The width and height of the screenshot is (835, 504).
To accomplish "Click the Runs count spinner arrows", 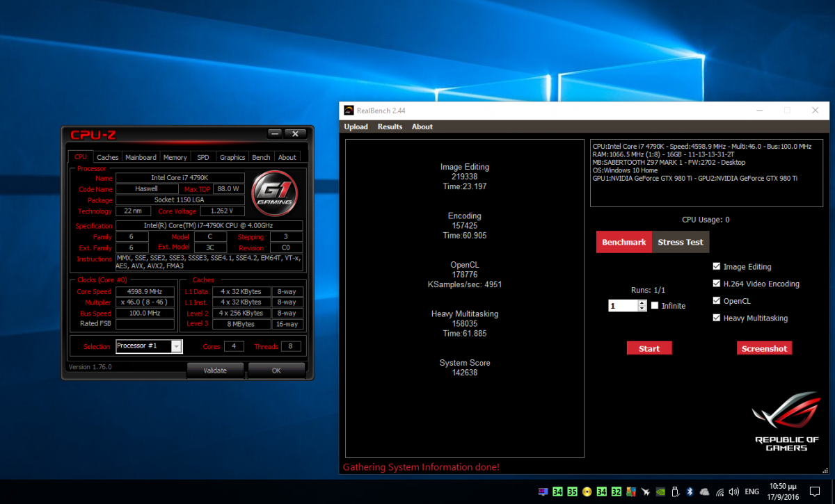I will [x=642, y=305].
